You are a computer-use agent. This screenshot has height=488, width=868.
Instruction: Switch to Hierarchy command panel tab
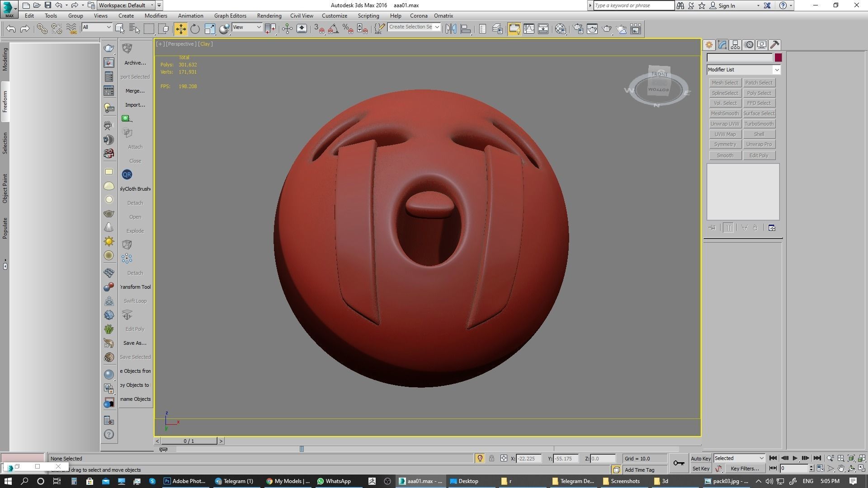point(735,45)
